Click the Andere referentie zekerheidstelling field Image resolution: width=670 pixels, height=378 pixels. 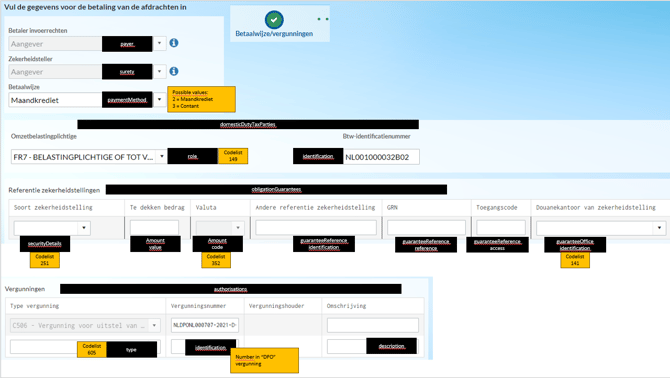click(x=316, y=228)
